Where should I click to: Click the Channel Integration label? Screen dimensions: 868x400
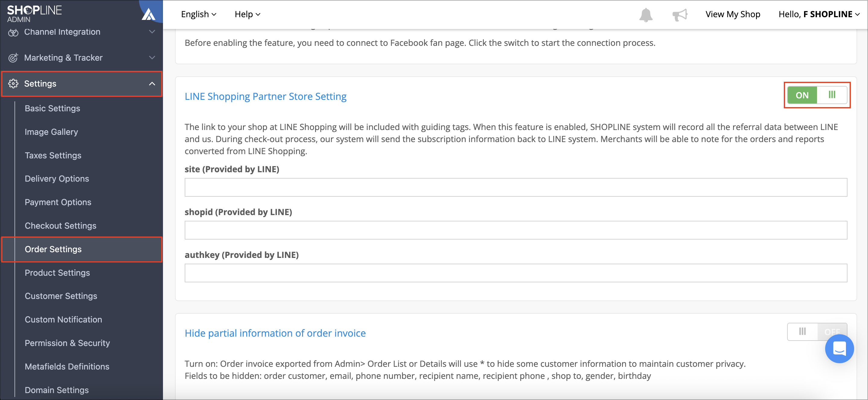click(62, 32)
